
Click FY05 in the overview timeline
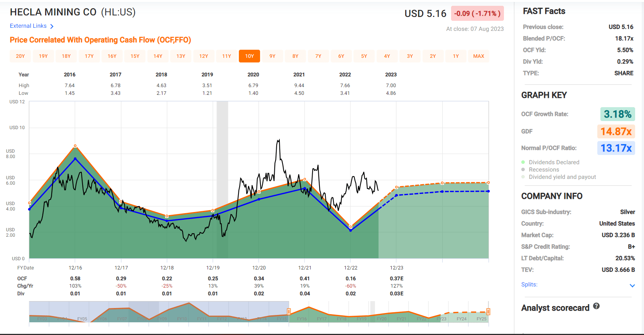coord(82,319)
